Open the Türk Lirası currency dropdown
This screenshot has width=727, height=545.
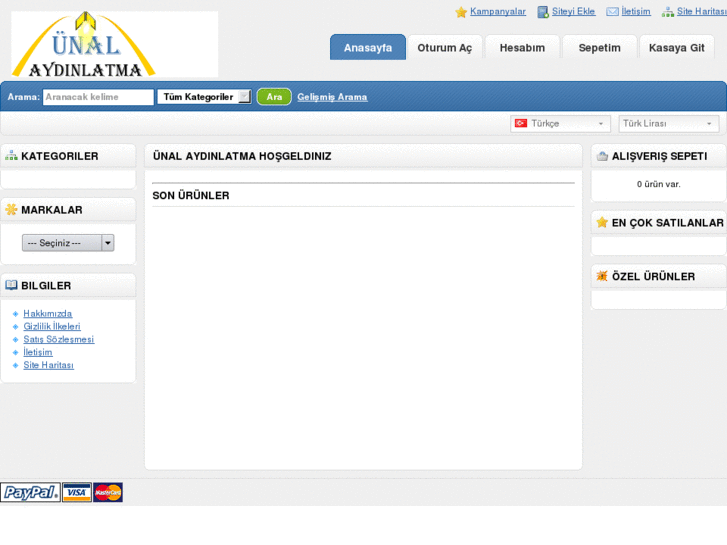[669, 124]
